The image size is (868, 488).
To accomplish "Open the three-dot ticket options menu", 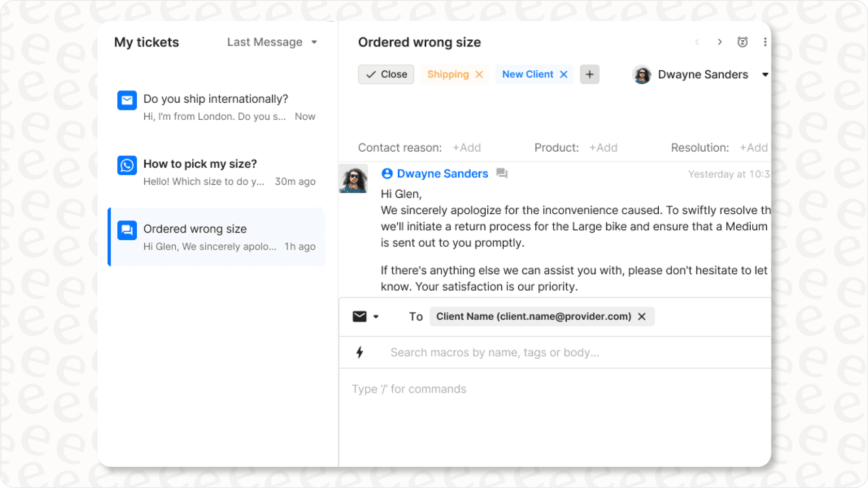I will coord(765,42).
